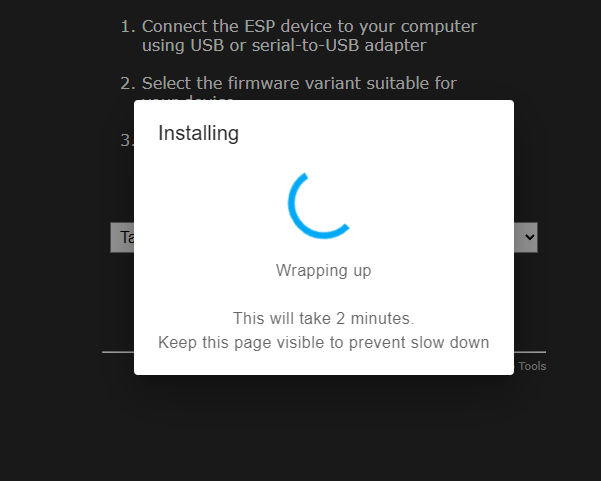
Task: Click the horizontal divider right of dialog
Action: tap(530, 351)
